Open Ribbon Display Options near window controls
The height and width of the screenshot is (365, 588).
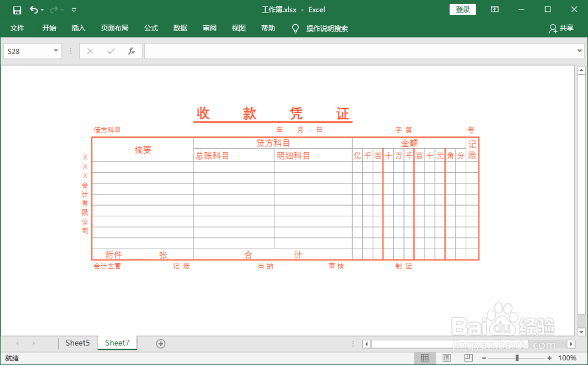495,9
